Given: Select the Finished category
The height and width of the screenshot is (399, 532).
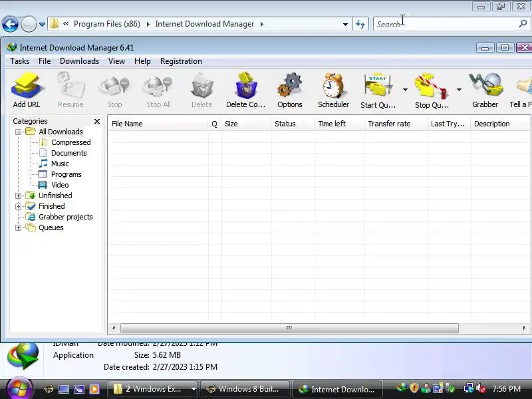Looking at the screenshot, I should [52, 206].
